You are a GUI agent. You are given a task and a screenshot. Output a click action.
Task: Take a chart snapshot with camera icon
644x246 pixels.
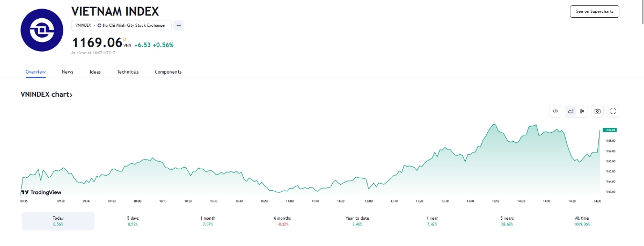597,111
